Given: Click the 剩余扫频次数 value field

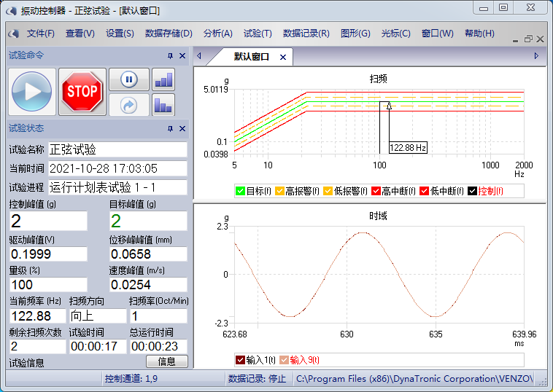Looking at the screenshot, I should pos(38,346).
